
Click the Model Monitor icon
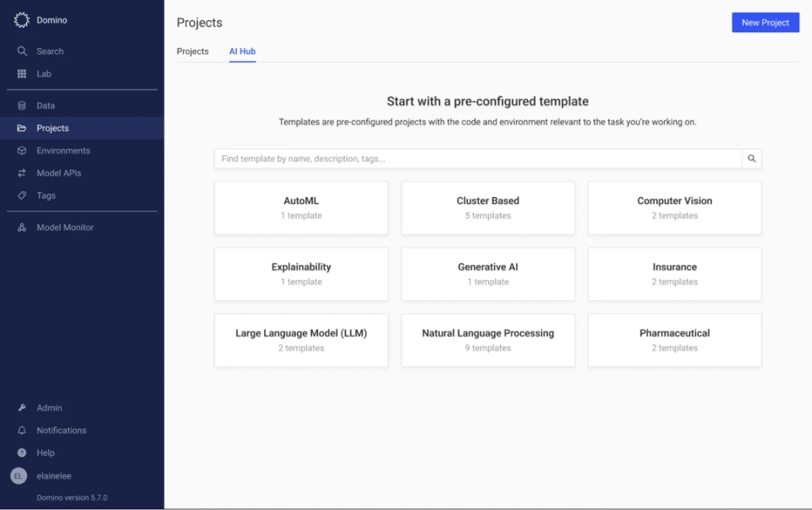click(x=22, y=228)
